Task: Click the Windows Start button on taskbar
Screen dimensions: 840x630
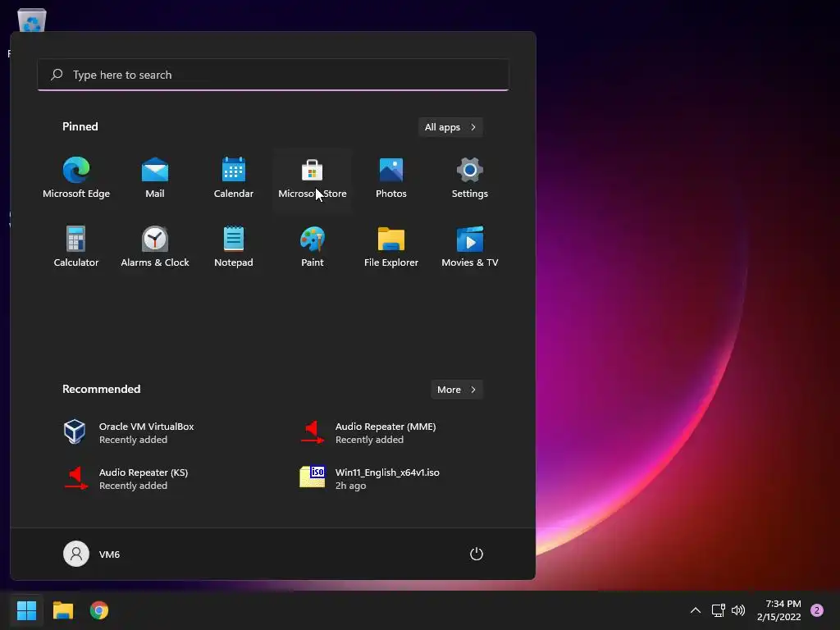Action: 26,610
